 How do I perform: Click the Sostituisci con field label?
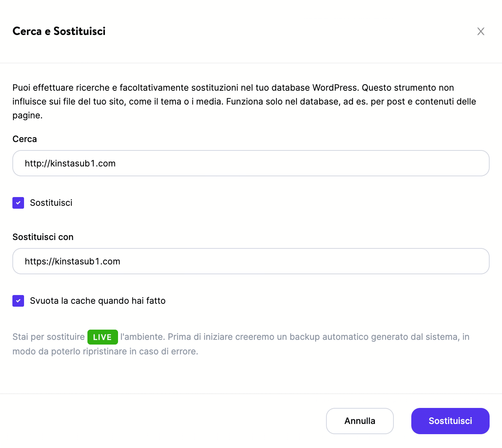(43, 237)
